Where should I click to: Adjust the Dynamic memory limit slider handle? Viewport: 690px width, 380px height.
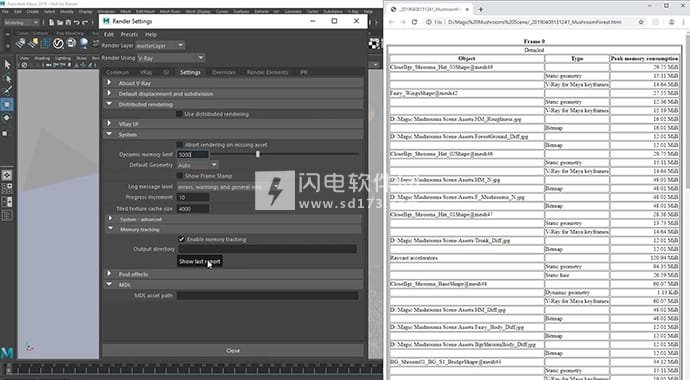click(x=258, y=154)
